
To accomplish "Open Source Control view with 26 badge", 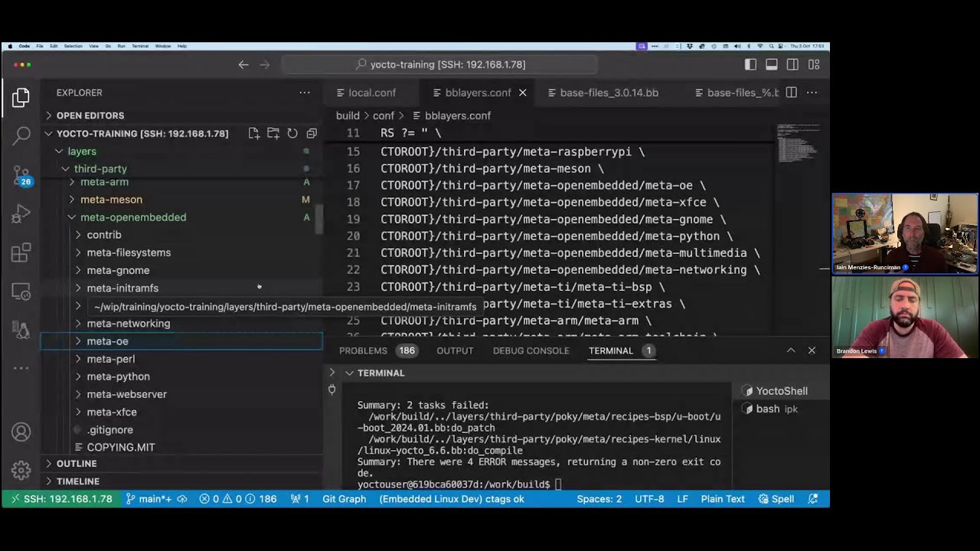I will (21, 176).
